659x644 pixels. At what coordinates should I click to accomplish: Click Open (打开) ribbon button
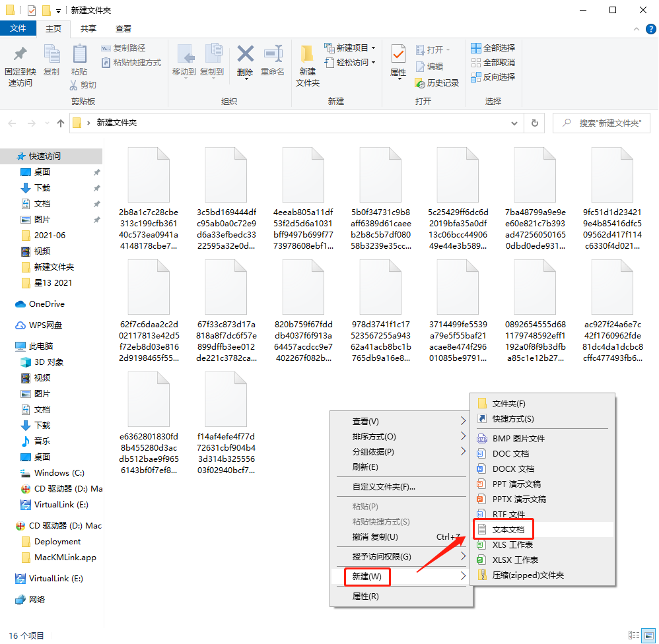coord(433,50)
